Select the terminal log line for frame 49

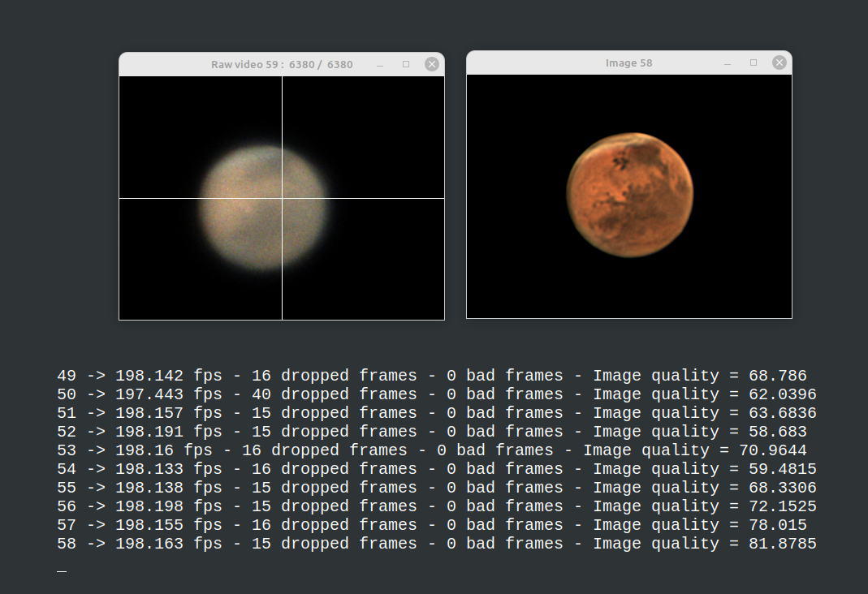pyautogui.click(x=432, y=376)
